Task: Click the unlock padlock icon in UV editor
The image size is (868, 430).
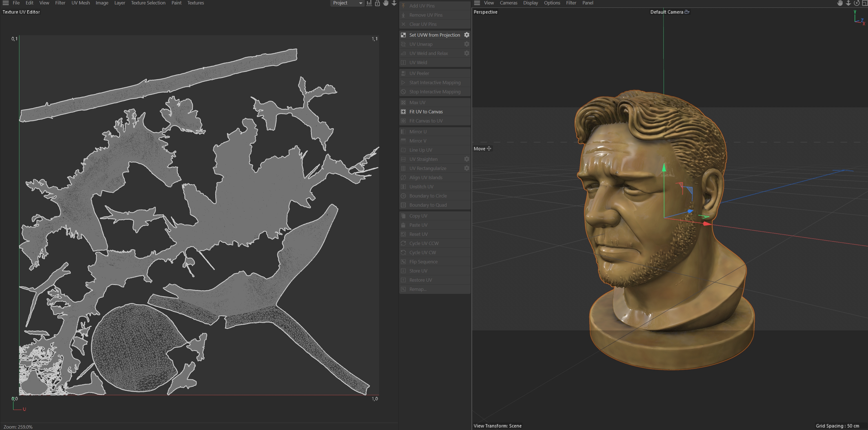Action: pyautogui.click(x=377, y=3)
